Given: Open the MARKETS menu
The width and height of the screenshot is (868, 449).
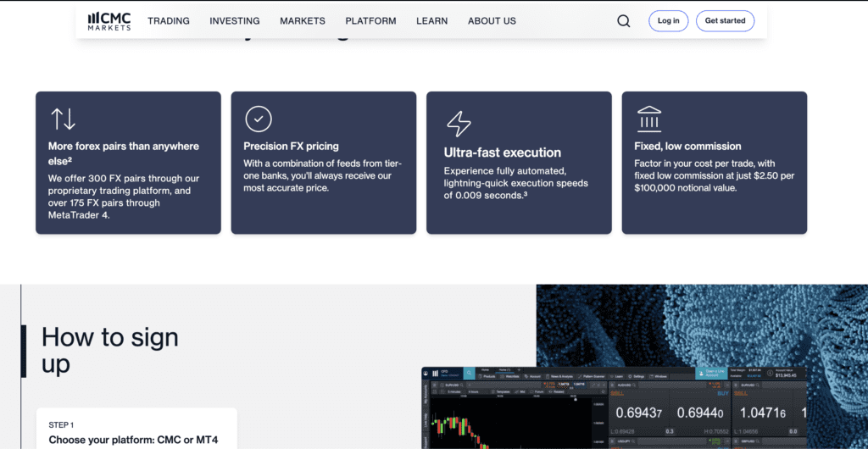Looking at the screenshot, I should click(303, 21).
